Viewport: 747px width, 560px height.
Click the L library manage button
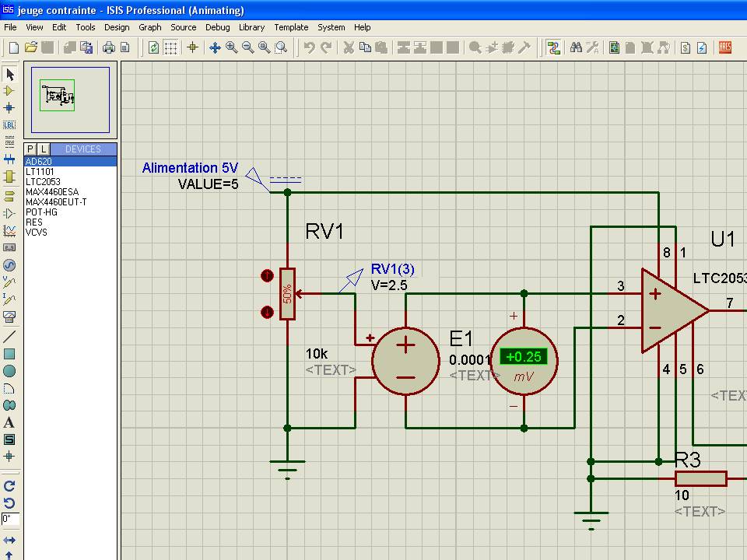pos(44,149)
